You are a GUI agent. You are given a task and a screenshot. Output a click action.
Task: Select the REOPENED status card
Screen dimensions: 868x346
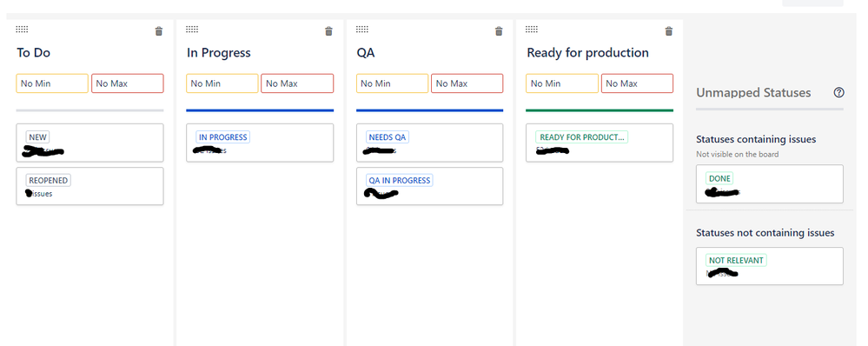pos(89,186)
